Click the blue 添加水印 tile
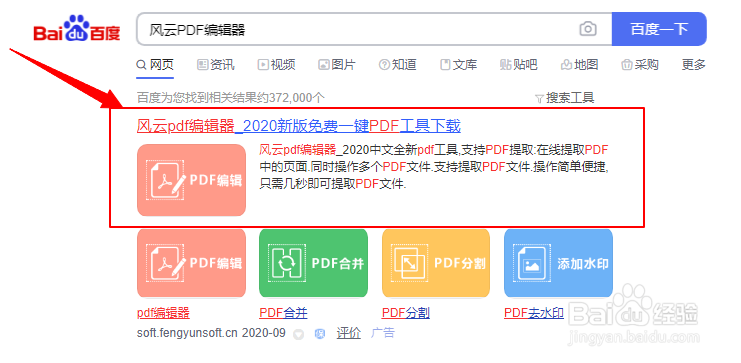The height and width of the screenshot is (363, 741). tap(558, 263)
